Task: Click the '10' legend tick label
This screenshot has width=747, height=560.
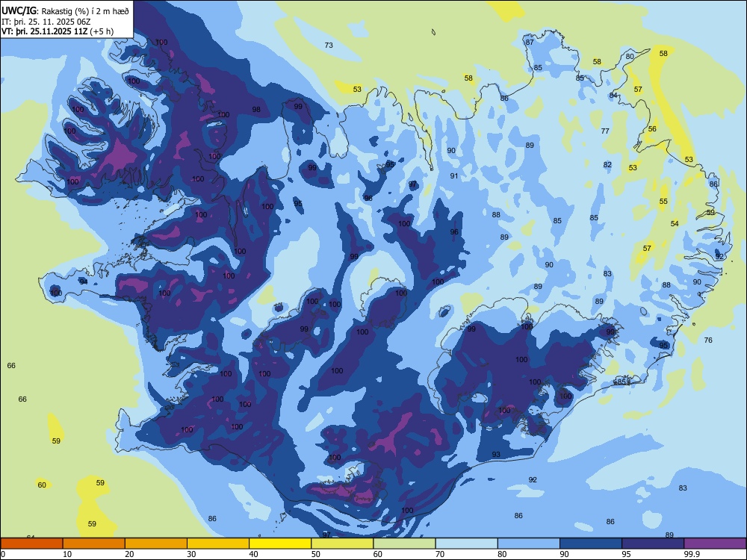Action: pos(67,554)
